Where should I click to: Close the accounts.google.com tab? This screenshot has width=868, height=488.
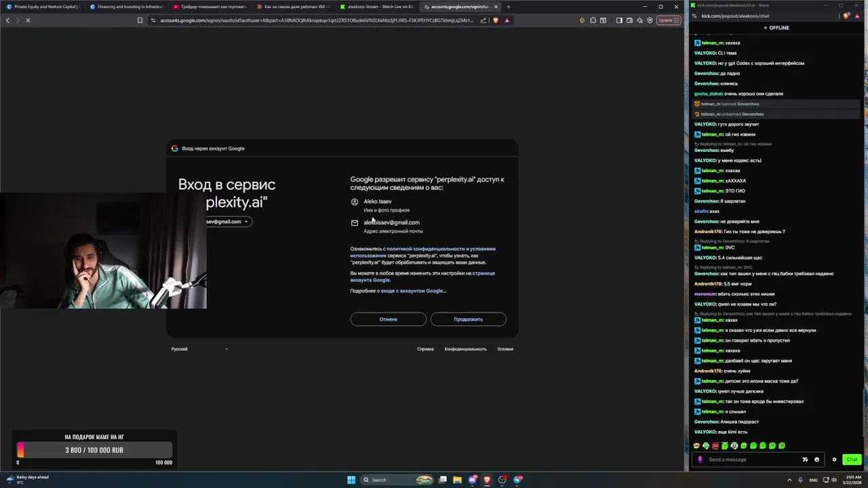click(x=496, y=7)
